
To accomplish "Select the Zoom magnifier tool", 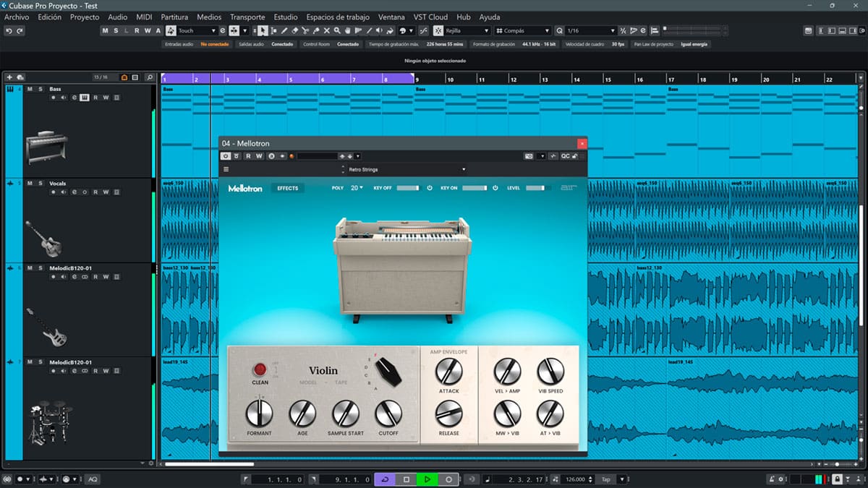I will coord(338,31).
